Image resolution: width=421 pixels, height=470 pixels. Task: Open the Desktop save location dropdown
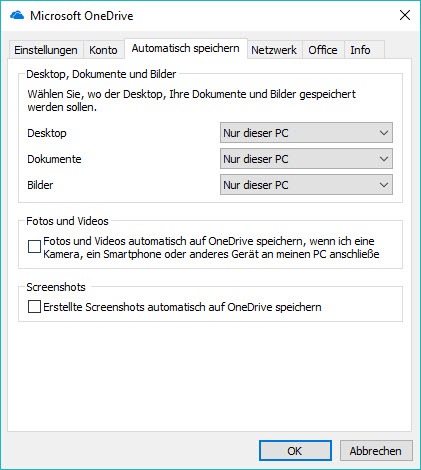click(306, 133)
